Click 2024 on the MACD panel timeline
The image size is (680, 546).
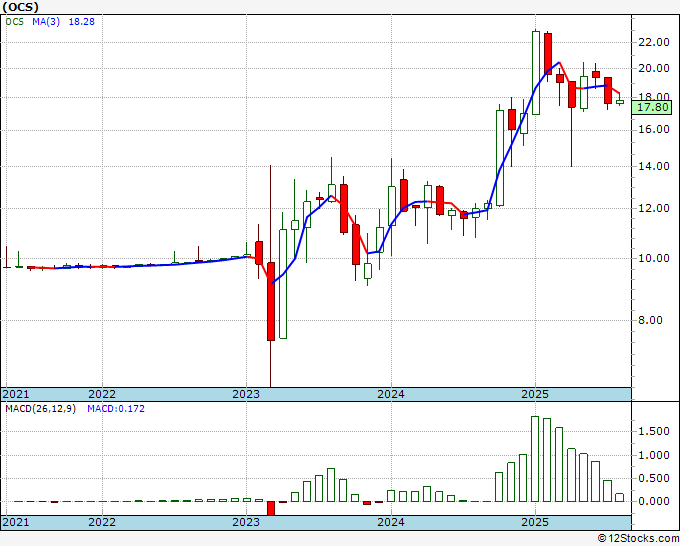tap(391, 522)
